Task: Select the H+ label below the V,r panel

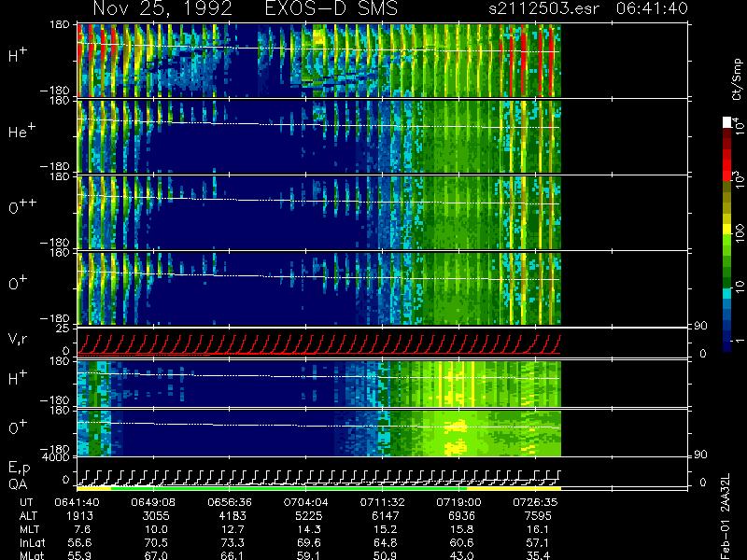Action: (x=18, y=378)
